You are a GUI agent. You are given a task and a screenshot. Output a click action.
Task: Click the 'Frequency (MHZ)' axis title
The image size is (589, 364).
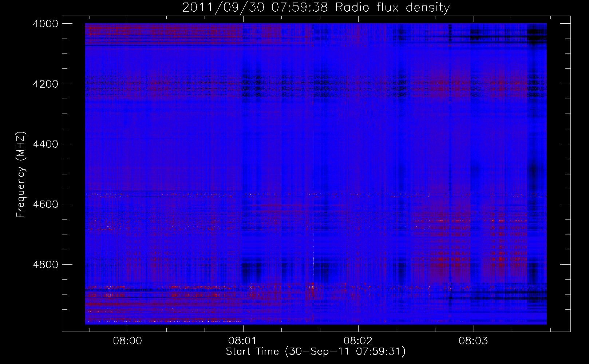(21, 175)
